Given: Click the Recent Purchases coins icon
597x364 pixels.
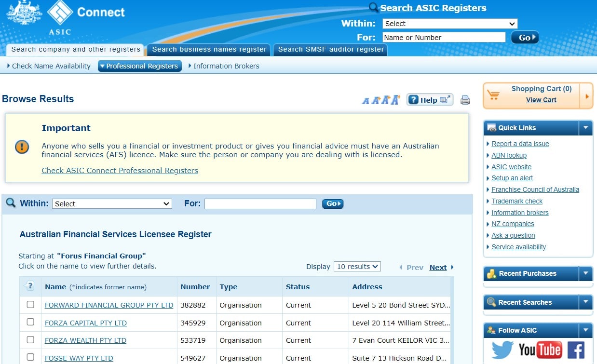Looking at the screenshot, I should 491,273.
